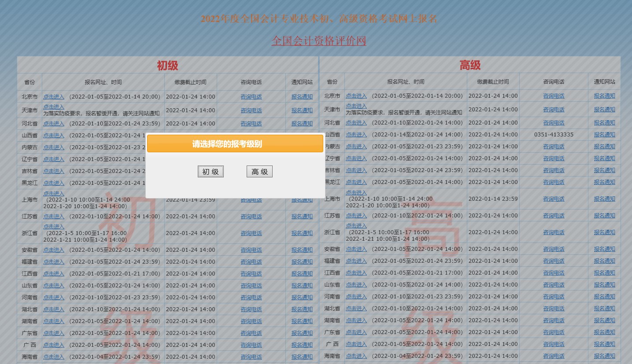Open the 全国会计资格评价网 link

[x=319, y=41]
